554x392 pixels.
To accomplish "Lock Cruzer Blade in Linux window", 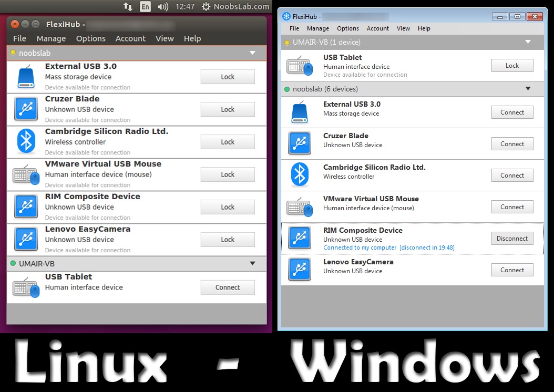I will (x=228, y=109).
